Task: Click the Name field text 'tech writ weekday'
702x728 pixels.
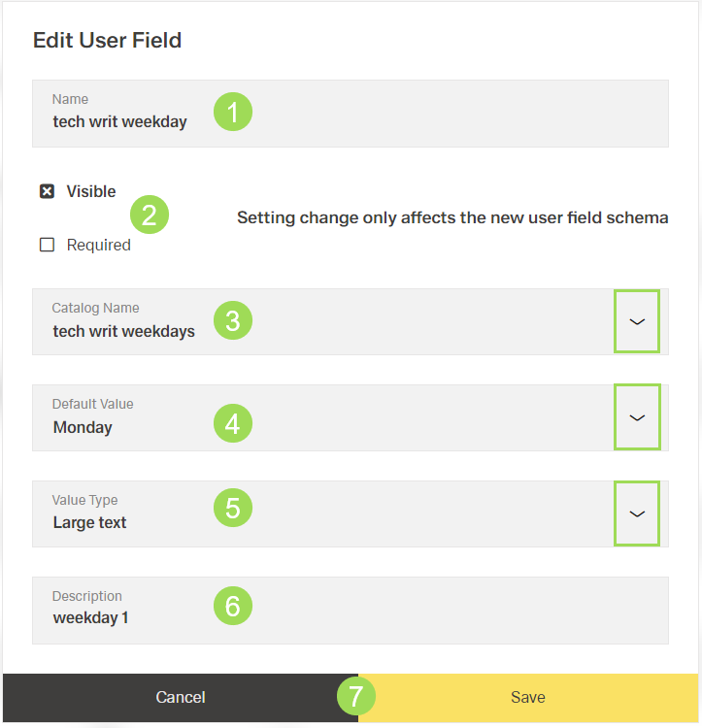Action: click(119, 122)
